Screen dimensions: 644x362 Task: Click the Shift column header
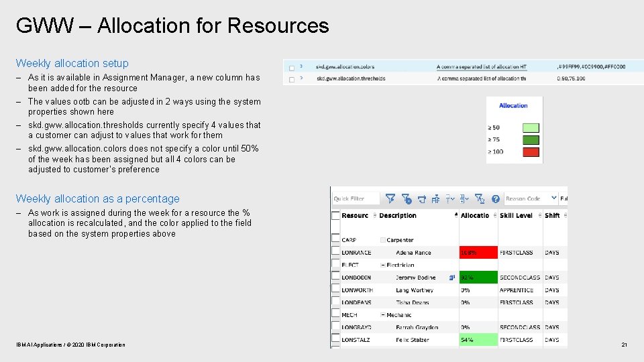coord(552,215)
